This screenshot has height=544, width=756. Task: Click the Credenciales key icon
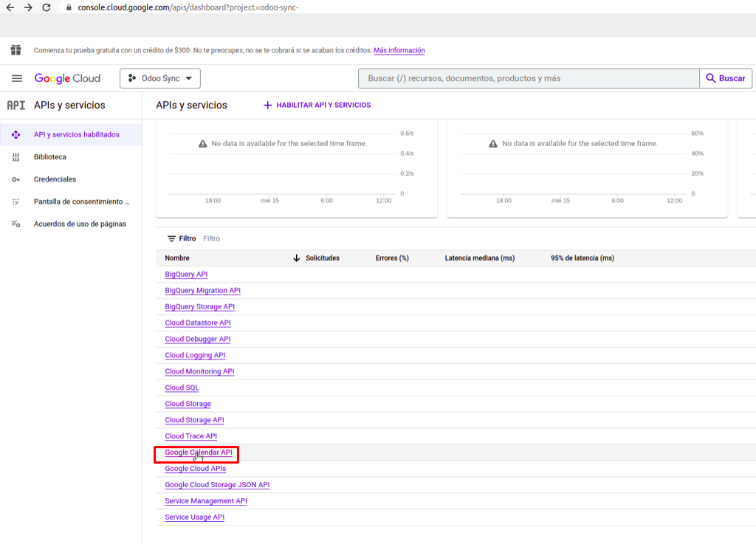click(x=16, y=179)
